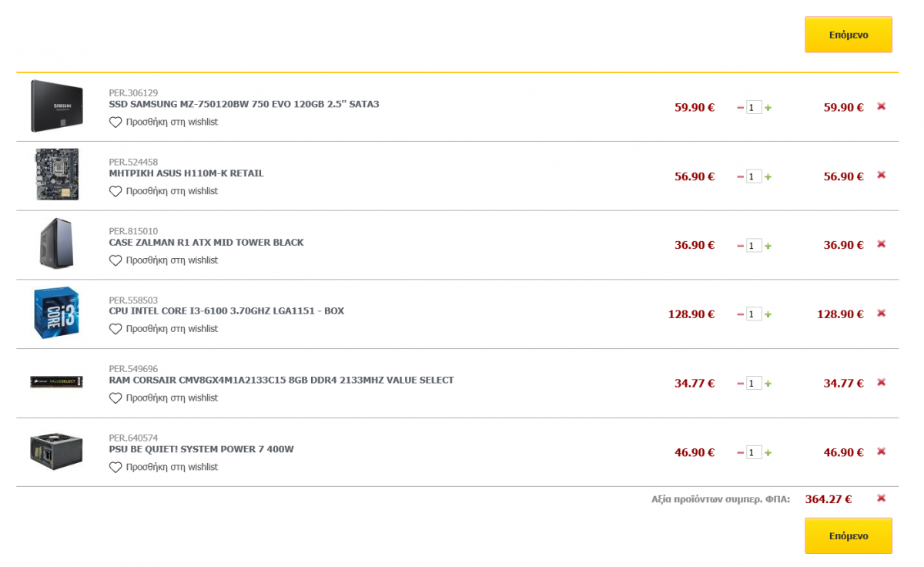Remove the Intel Core i3-6100 CPU
This screenshot has width=924, height=567.
(x=882, y=314)
